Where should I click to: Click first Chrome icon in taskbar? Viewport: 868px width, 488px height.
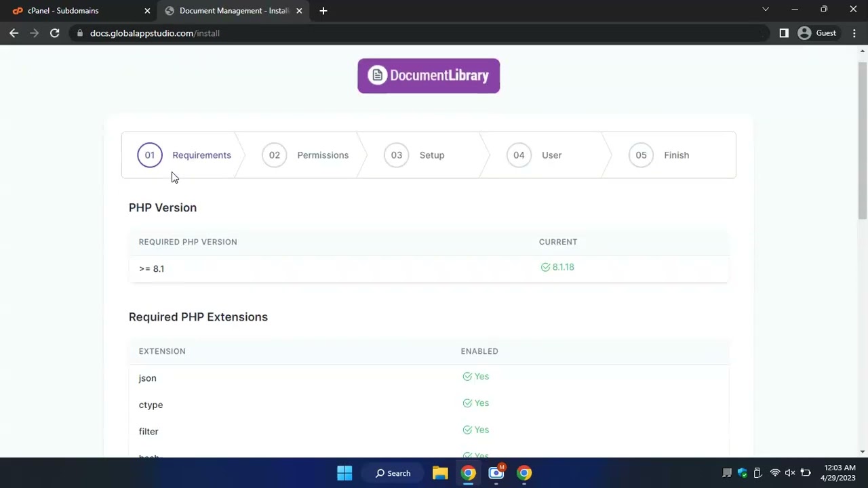click(469, 473)
